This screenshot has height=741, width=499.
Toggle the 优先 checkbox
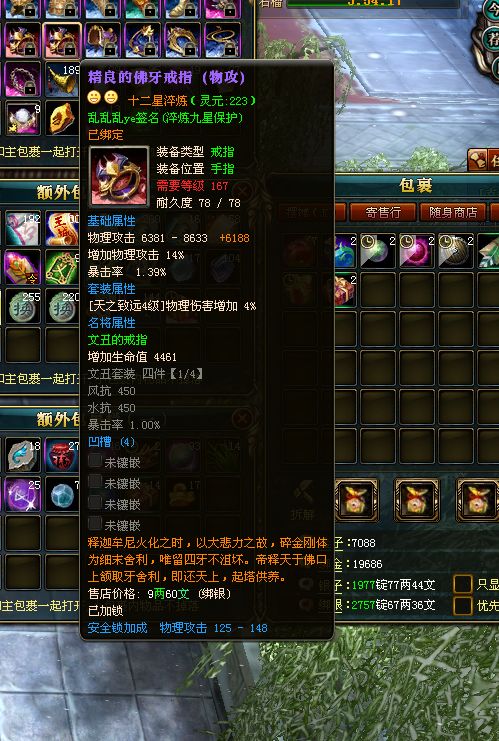[x=463, y=605]
